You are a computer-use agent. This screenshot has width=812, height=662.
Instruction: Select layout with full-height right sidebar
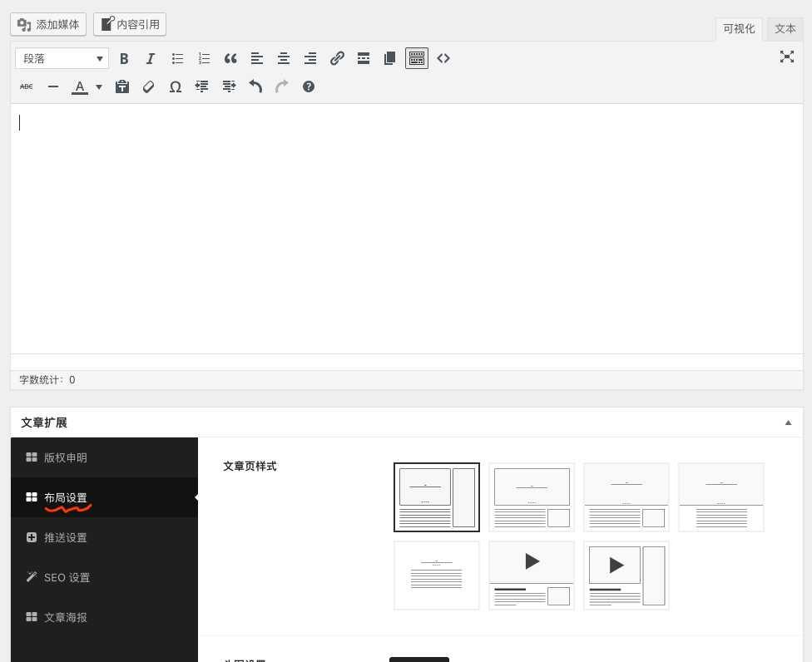[x=437, y=497]
